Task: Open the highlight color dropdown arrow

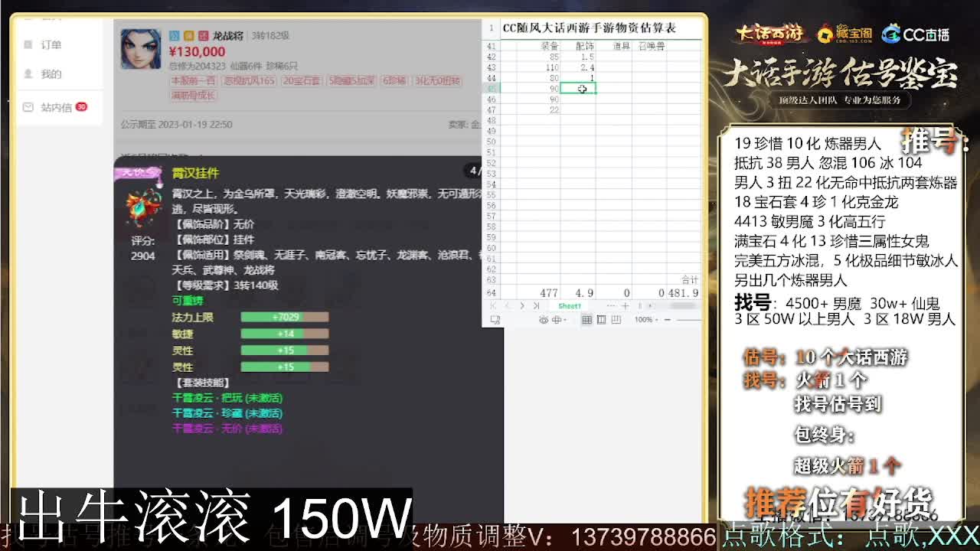Action: [566, 320]
